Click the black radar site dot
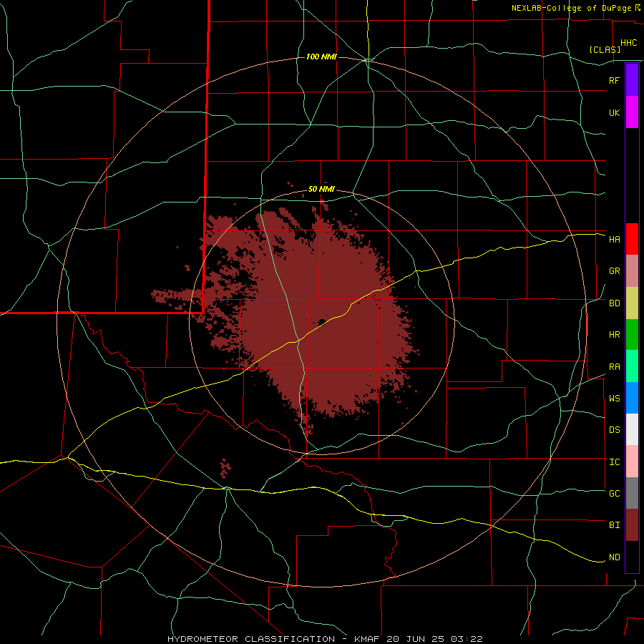The image size is (644, 644). tap(322, 322)
